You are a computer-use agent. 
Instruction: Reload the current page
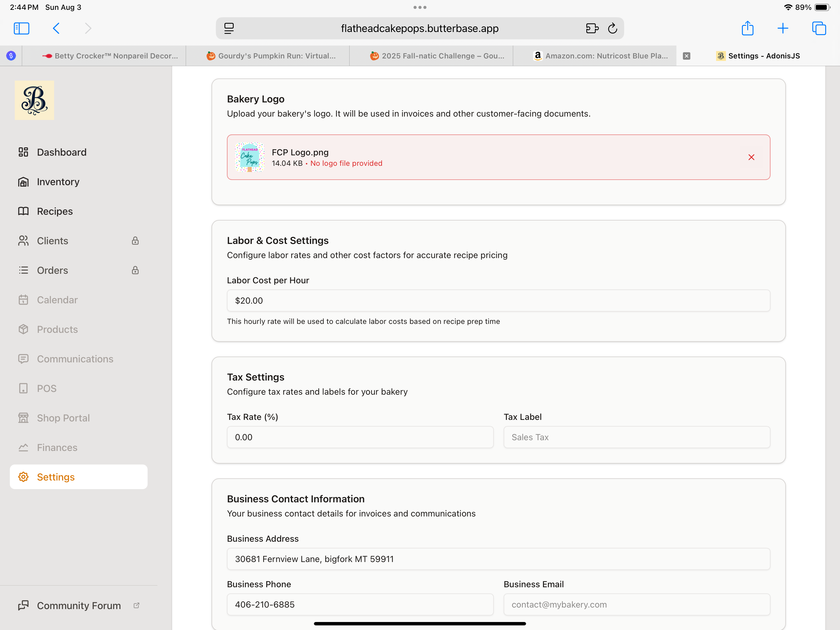coord(612,29)
